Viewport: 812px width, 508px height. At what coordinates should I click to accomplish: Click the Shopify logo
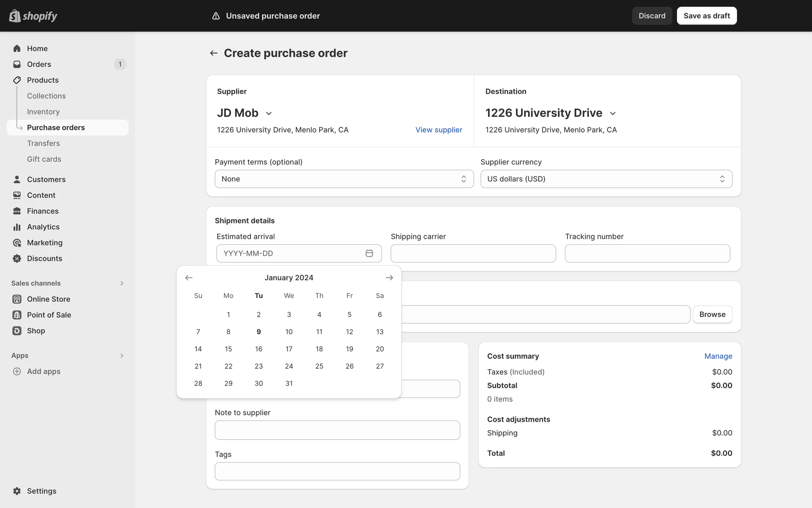coord(33,16)
